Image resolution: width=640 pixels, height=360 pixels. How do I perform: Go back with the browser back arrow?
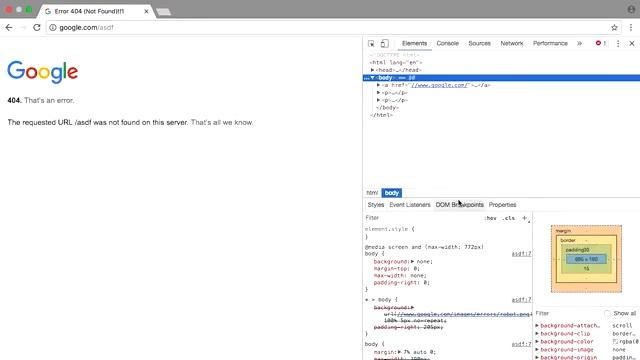tap(9, 27)
